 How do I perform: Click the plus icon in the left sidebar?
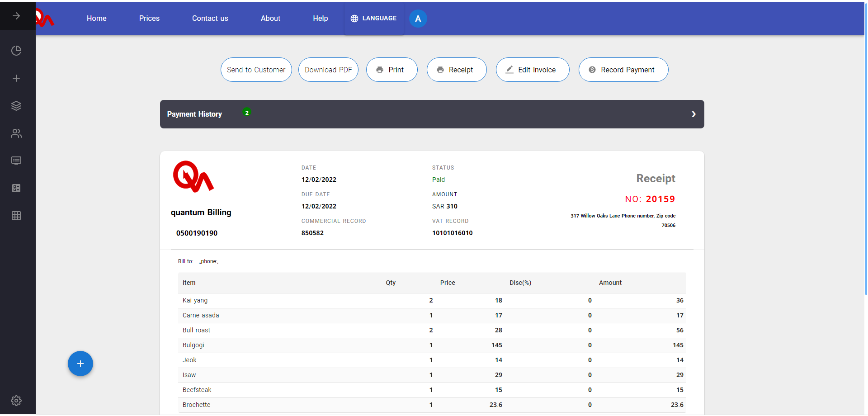pos(16,78)
